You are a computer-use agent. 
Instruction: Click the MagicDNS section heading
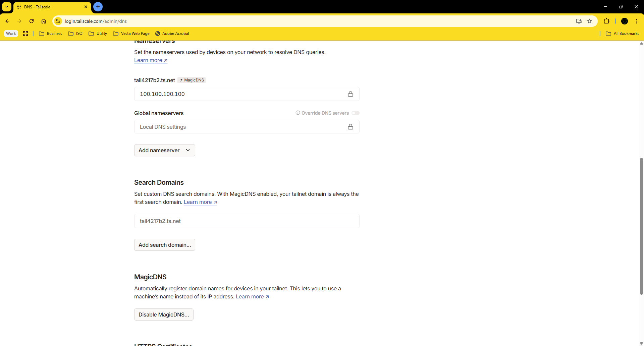click(x=150, y=277)
